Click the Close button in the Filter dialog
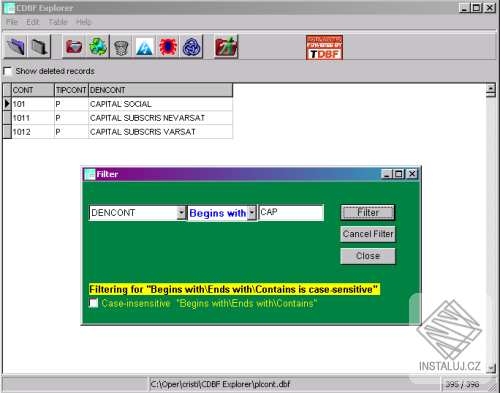This screenshot has height=393, width=500. click(x=368, y=256)
